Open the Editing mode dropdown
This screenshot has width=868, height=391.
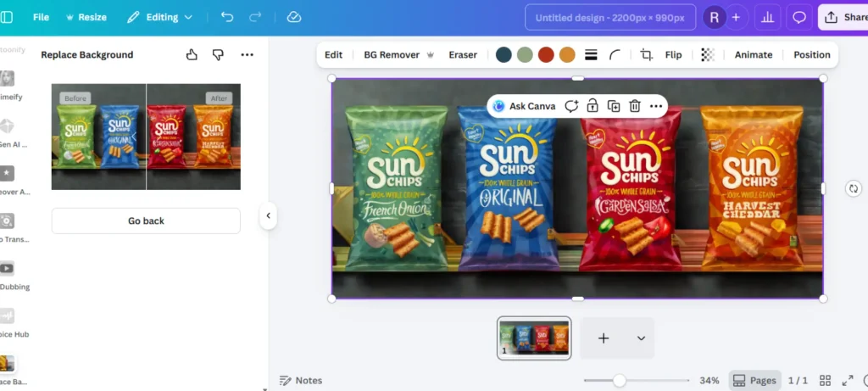159,17
